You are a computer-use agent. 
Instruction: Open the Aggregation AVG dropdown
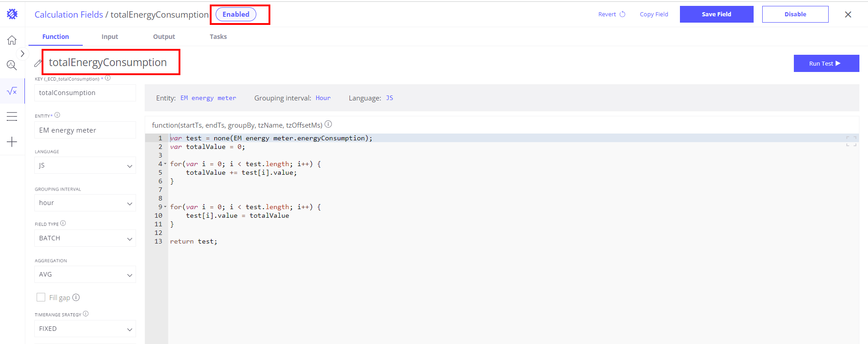85,275
